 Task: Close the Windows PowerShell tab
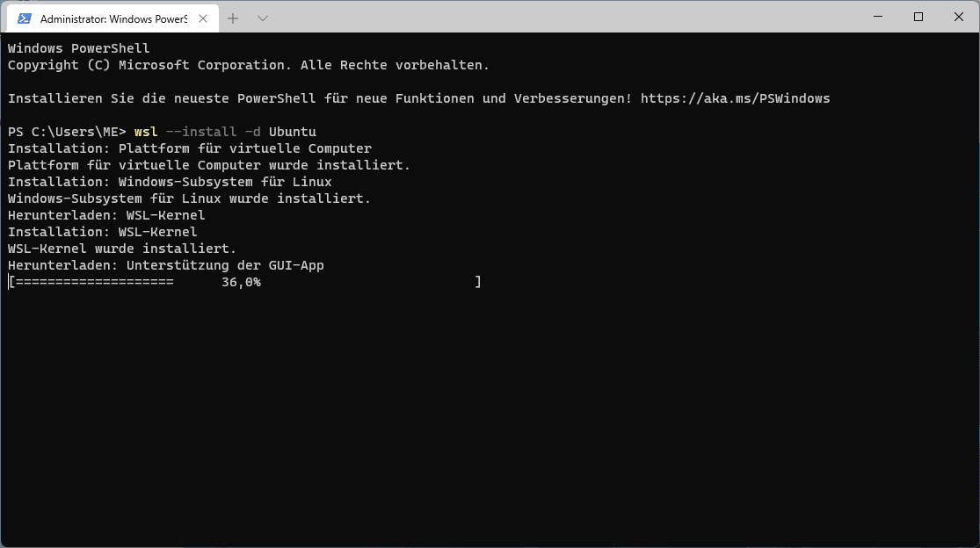tap(203, 18)
